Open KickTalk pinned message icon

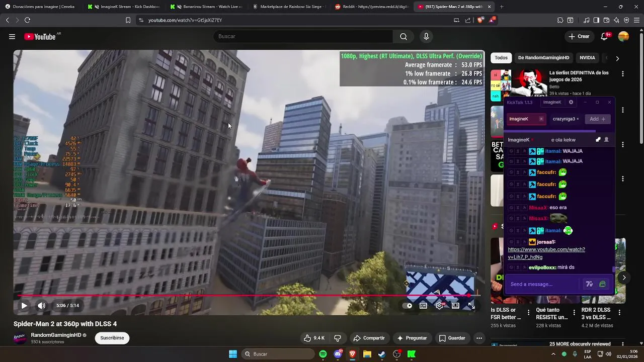tap(598, 140)
